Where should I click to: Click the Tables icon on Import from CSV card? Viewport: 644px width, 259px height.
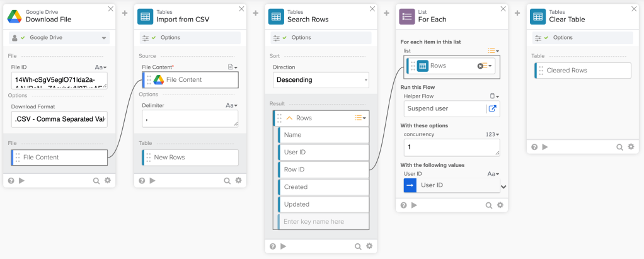145,16
